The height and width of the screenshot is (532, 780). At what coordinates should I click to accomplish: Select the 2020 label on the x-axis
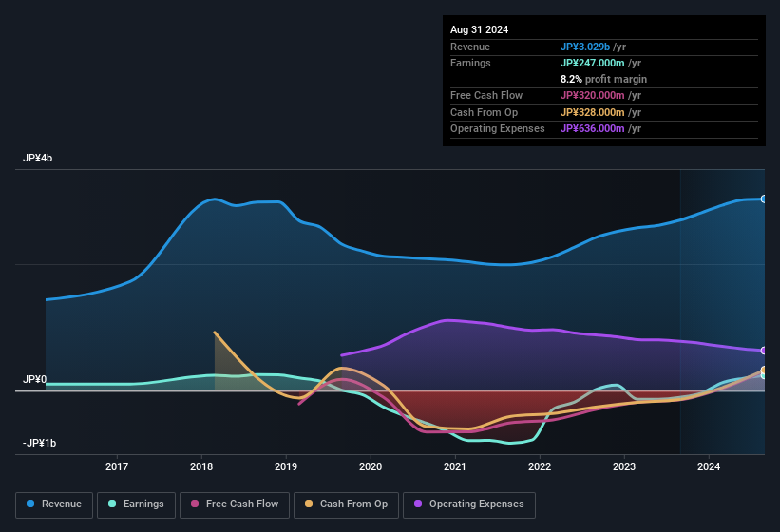coord(371,466)
